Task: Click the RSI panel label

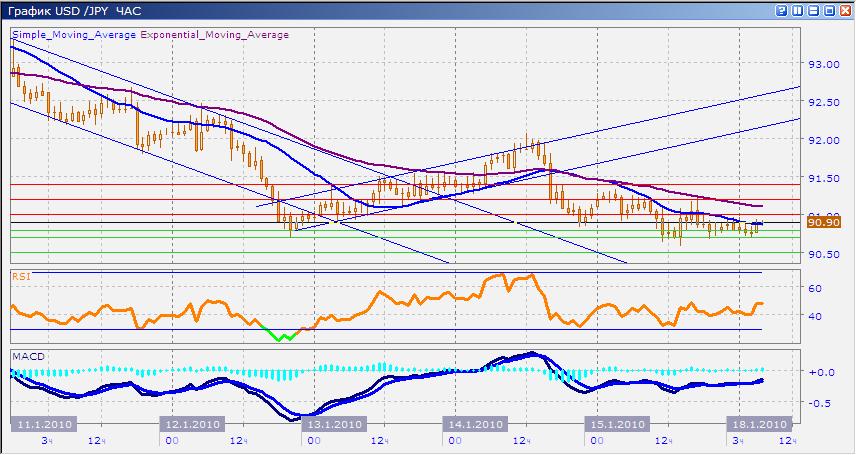Action: pyautogui.click(x=20, y=276)
